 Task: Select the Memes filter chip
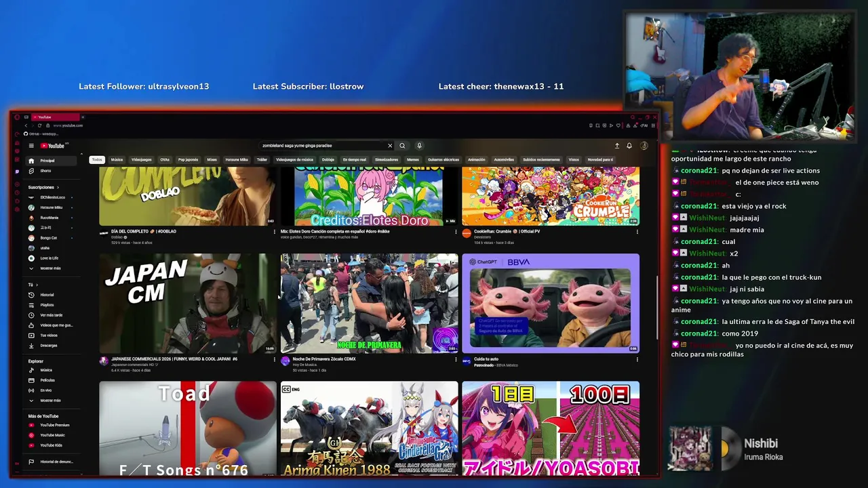(413, 160)
